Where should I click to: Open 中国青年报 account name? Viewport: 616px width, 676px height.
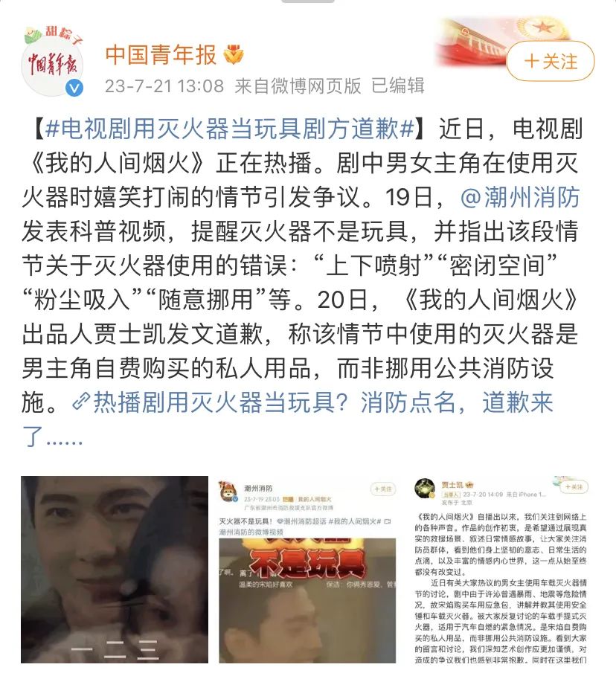point(161,55)
